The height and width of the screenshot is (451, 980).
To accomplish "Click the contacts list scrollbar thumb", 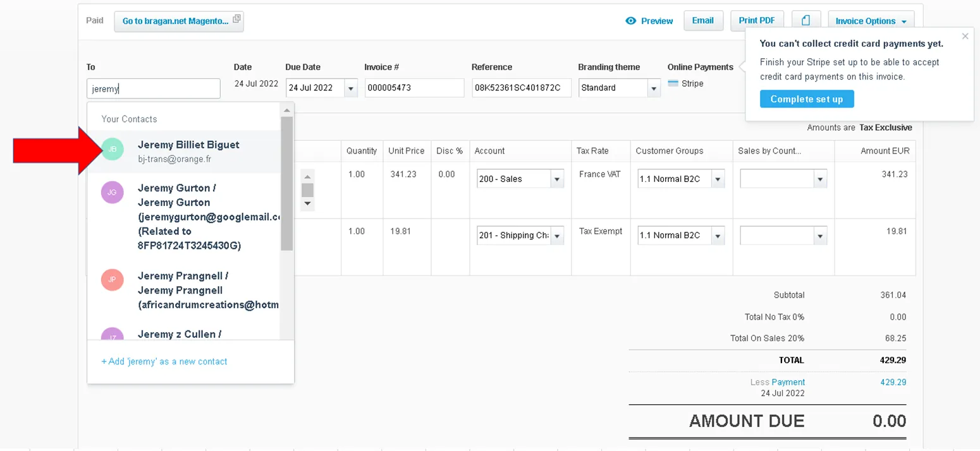I will [287, 183].
